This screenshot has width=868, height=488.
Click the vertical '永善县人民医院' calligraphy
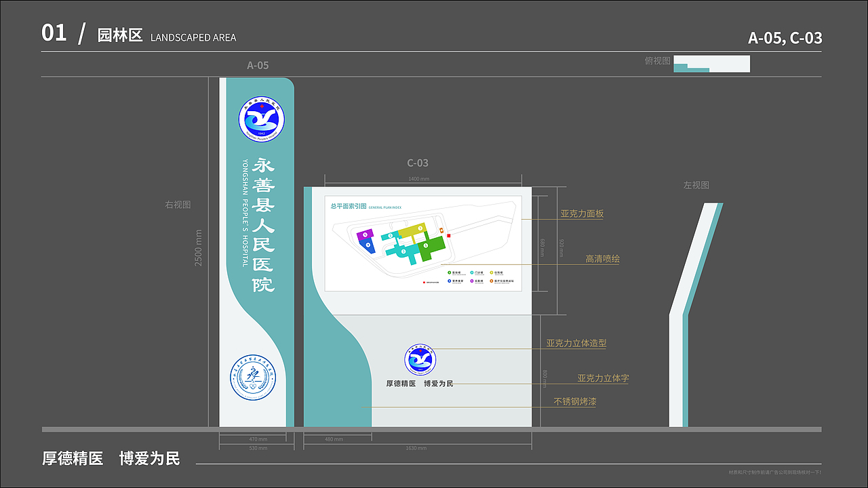coord(264,225)
